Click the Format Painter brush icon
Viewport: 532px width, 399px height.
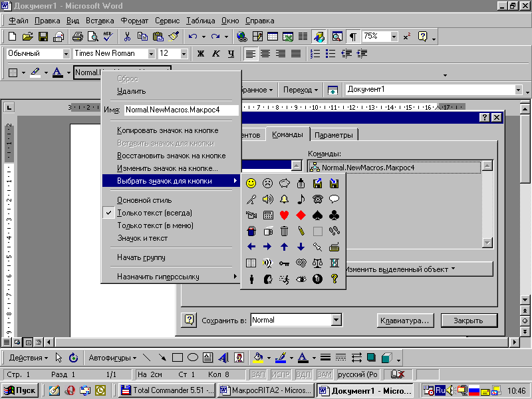[x=174, y=37]
